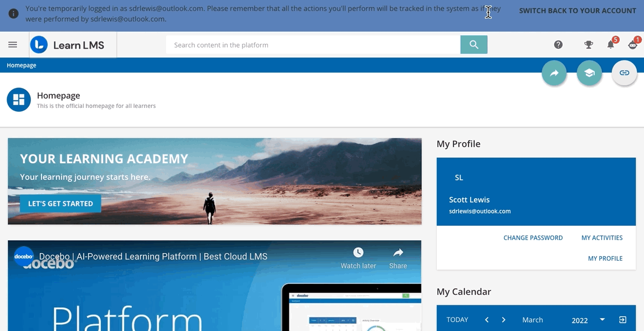Click into the platform search field
The width and height of the screenshot is (644, 331).
(x=313, y=45)
